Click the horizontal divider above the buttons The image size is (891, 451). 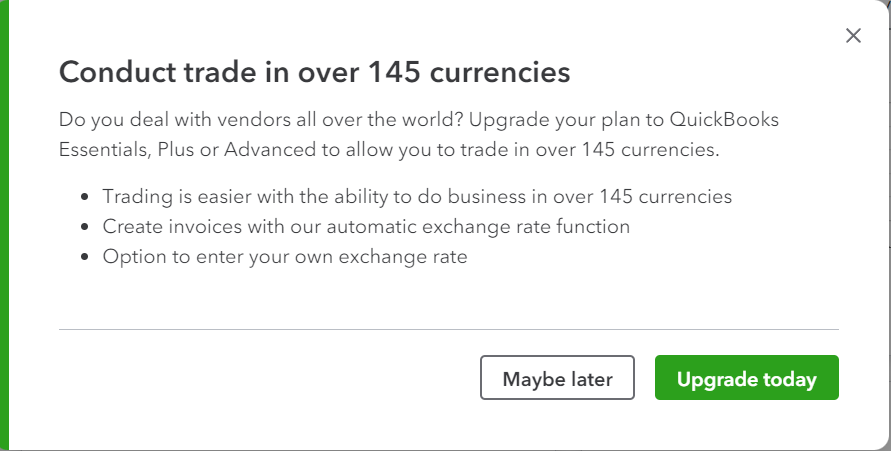[448, 329]
